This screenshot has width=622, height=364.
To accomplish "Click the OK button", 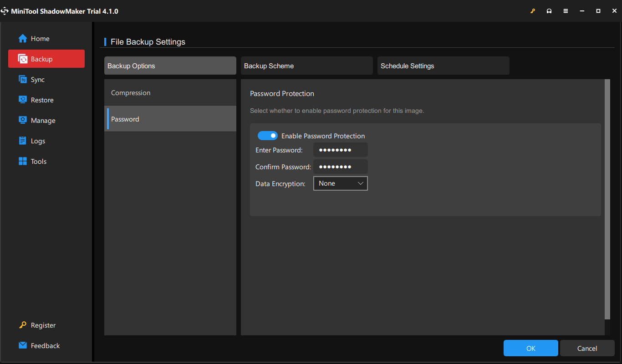I will point(531,348).
